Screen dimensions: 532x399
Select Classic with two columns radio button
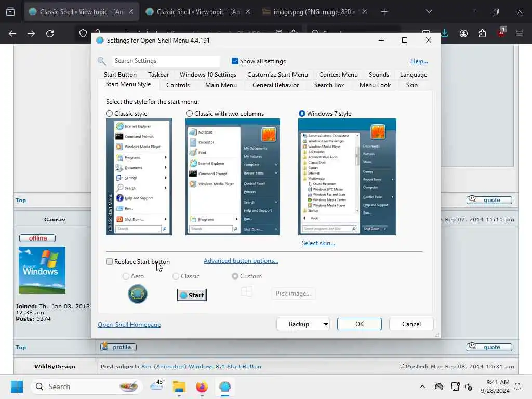click(x=189, y=114)
